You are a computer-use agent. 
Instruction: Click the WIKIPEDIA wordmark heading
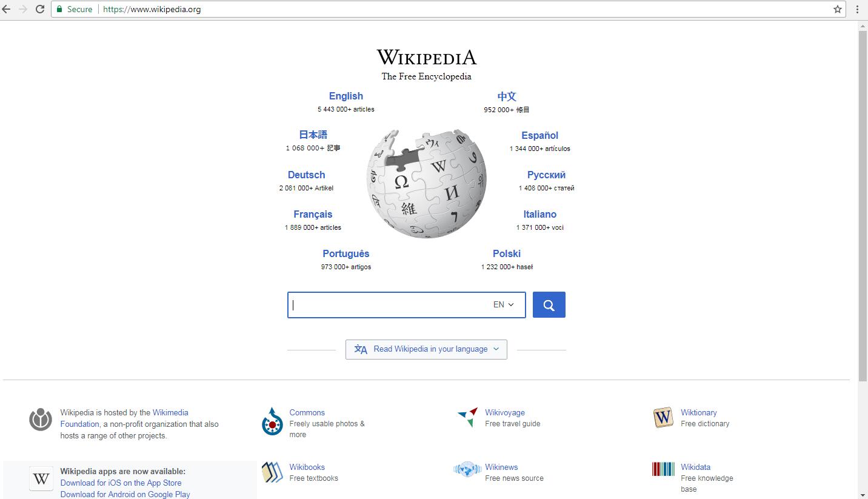click(427, 58)
